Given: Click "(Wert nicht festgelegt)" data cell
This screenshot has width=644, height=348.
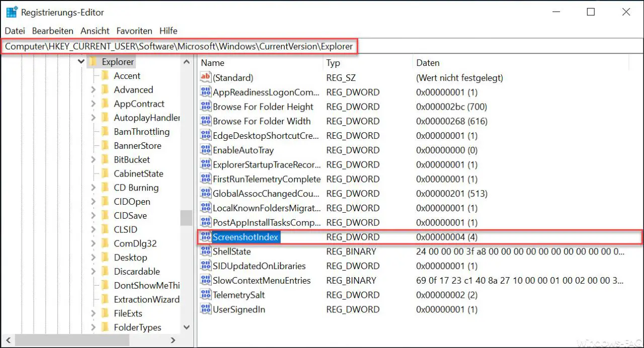Looking at the screenshot, I should (459, 77).
